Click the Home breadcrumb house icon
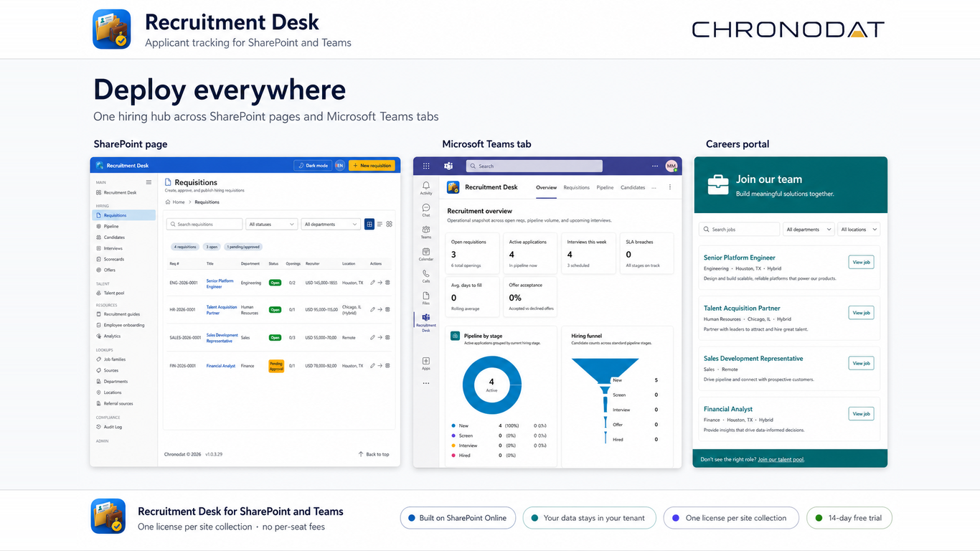The height and width of the screenshot is (551, 980). click(x=168, y=202)
